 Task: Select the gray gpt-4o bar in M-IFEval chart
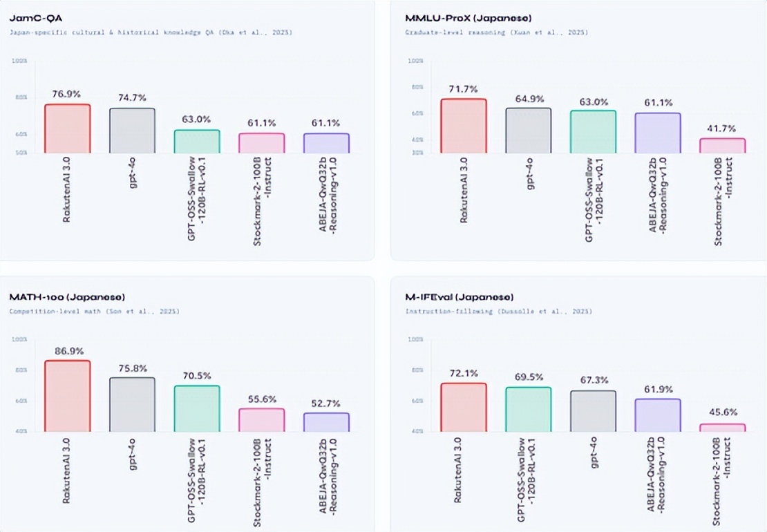(x=593, y=411)
